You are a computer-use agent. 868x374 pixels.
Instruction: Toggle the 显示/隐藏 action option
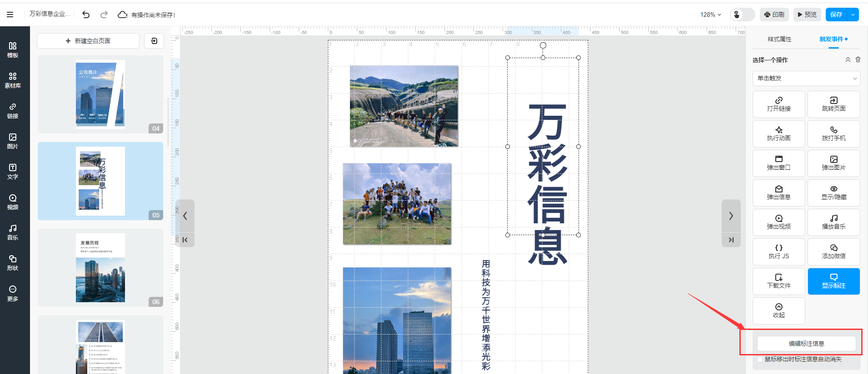(x=833, y=193)
